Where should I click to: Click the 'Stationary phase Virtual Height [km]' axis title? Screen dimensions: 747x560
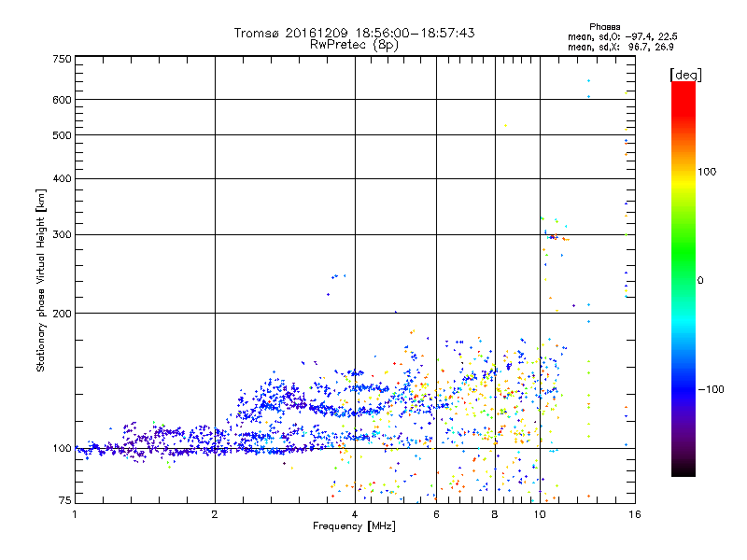41,280
